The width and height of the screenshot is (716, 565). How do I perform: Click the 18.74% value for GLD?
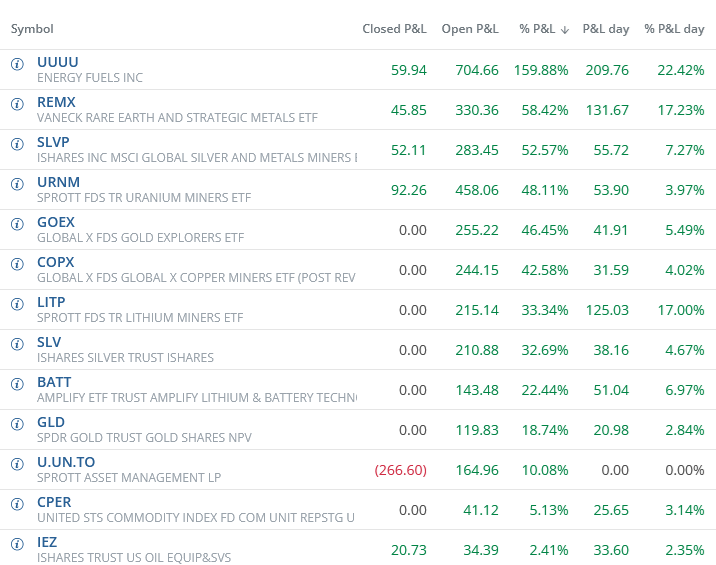click(545, 430)
